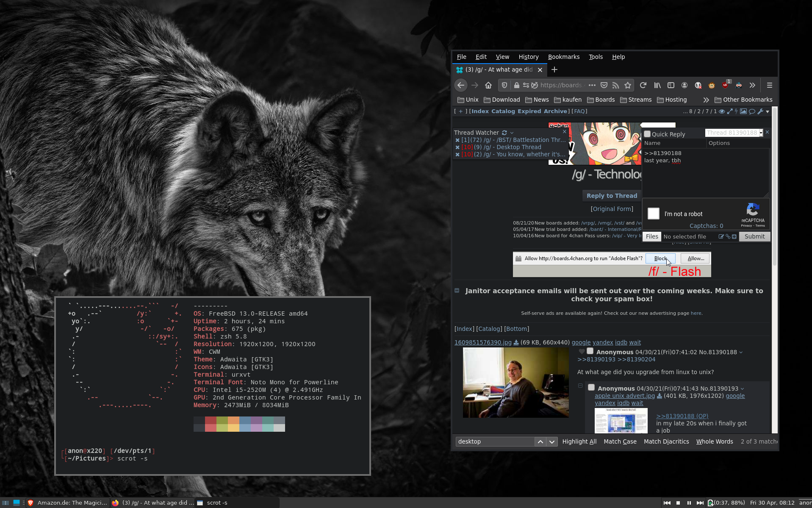Show more bookmarks toolbar items
Image resolution: width=812 pixels, height=508 pixels.
point(706,100)
